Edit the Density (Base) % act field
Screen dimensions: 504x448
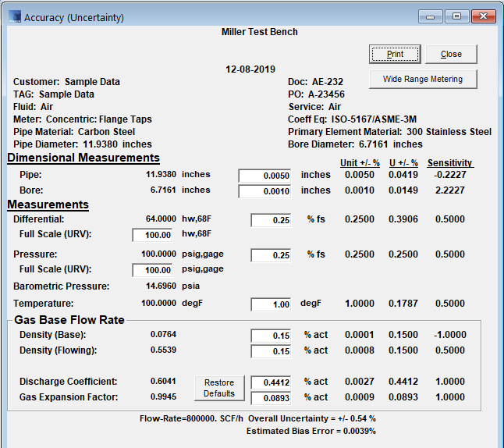pyautogui.click(x=272, y=336)
